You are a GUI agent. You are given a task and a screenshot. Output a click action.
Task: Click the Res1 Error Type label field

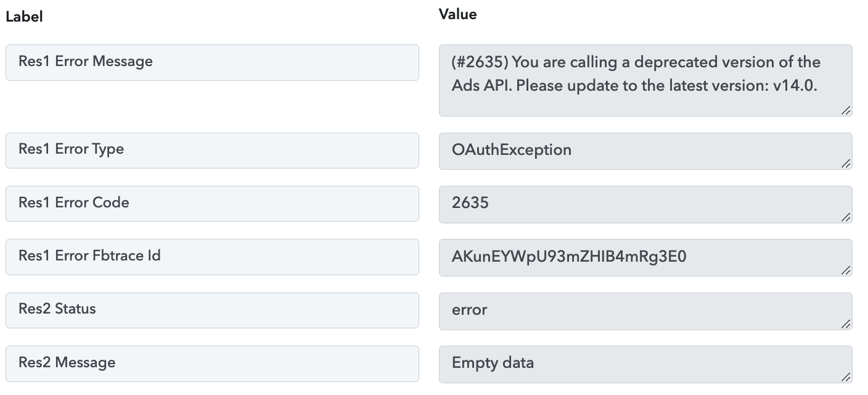(x=212, y=150)
